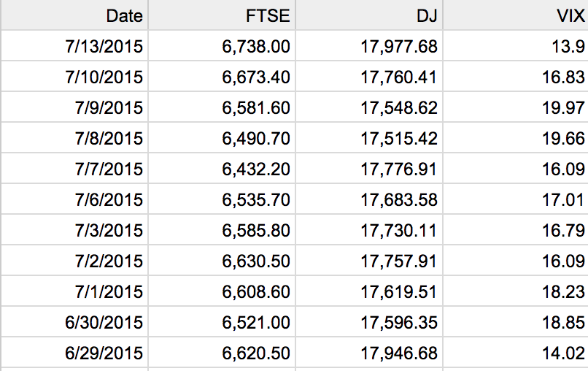Select the 6,535.70 FTSE cell

pos(222,199)
